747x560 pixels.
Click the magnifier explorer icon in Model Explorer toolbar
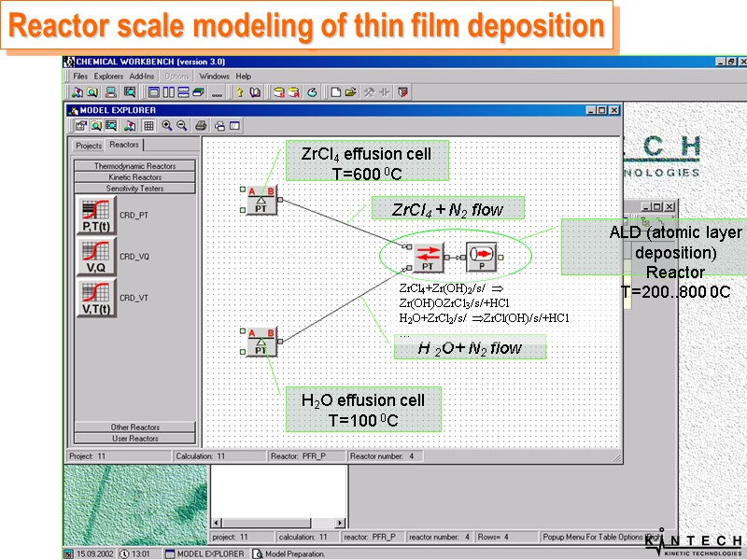pyautogui.click(x=96, y=126)
